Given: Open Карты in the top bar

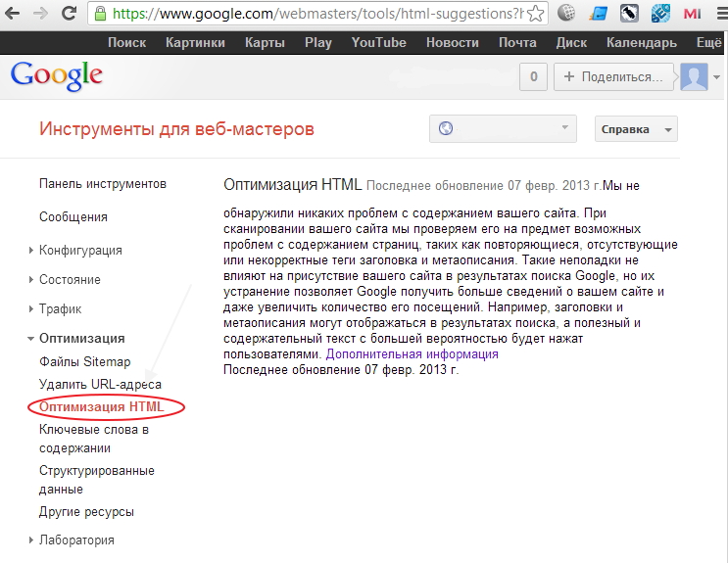Looking at the screenshot, I should tap(265, 43).
